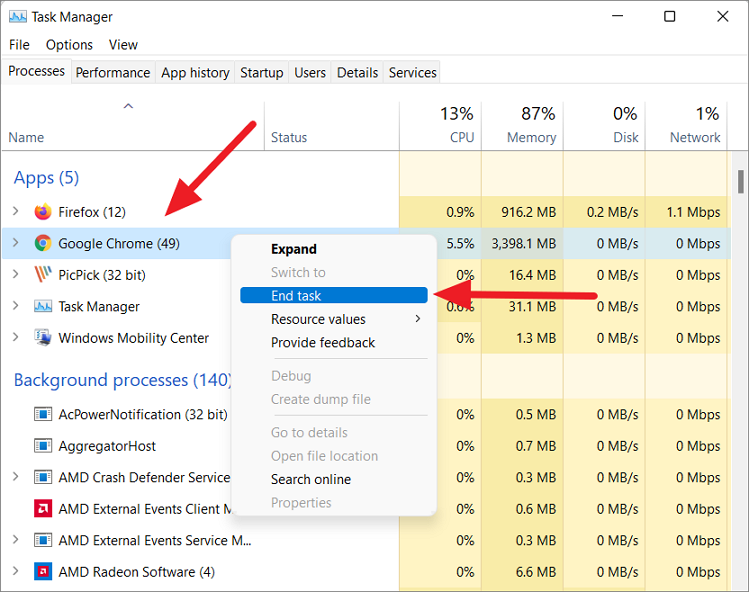Click the AggregatorHost process icon

point(43,446)
